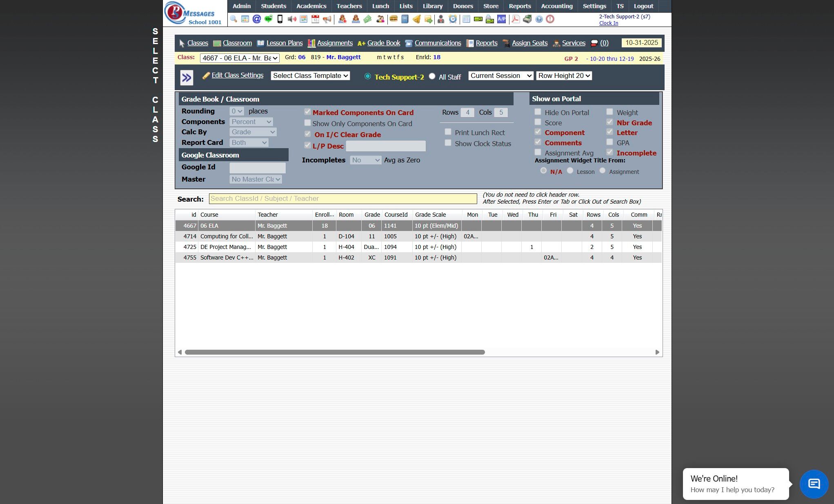Click the Clock In link
Screen dimensions: 834x504
[608, 23]
